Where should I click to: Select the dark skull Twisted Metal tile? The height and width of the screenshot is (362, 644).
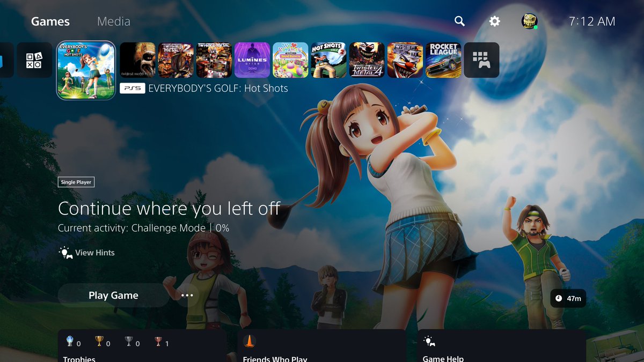(137, 60)
